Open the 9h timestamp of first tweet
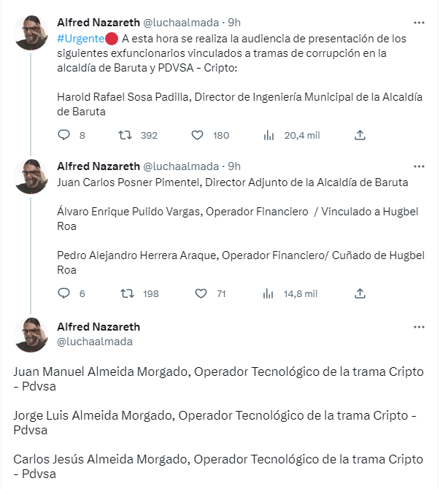Screen dimensions: 448x489 tap(234, 23)
